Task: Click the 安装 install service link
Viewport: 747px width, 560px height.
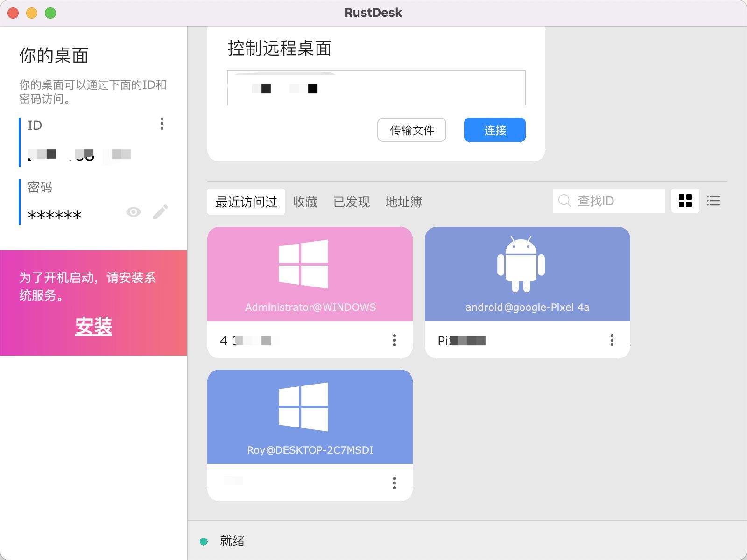Action: coord(93,326)
